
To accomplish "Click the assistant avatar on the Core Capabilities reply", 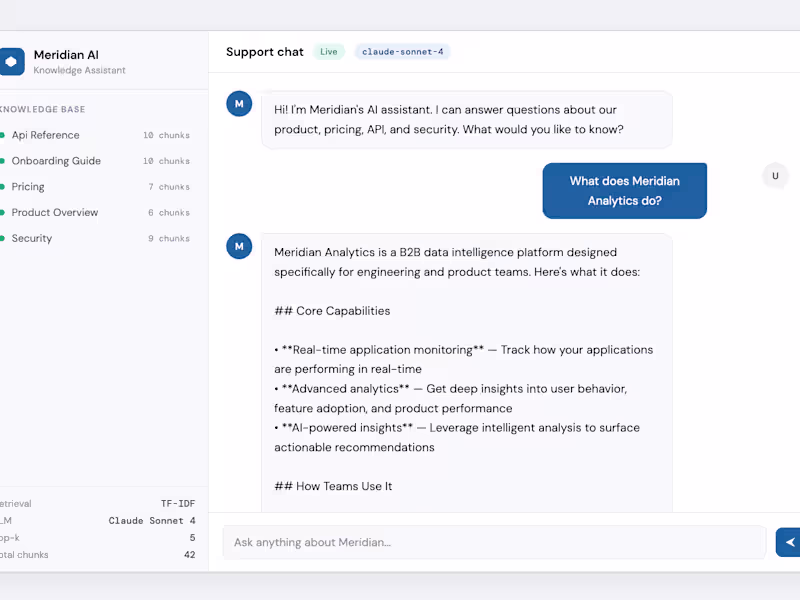I will [239, 246].
